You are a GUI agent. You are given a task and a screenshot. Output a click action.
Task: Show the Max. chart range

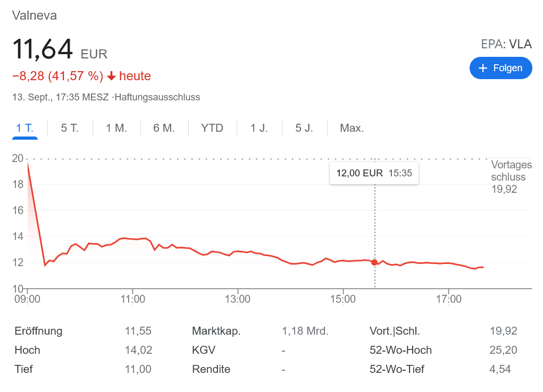pos(352,128)
